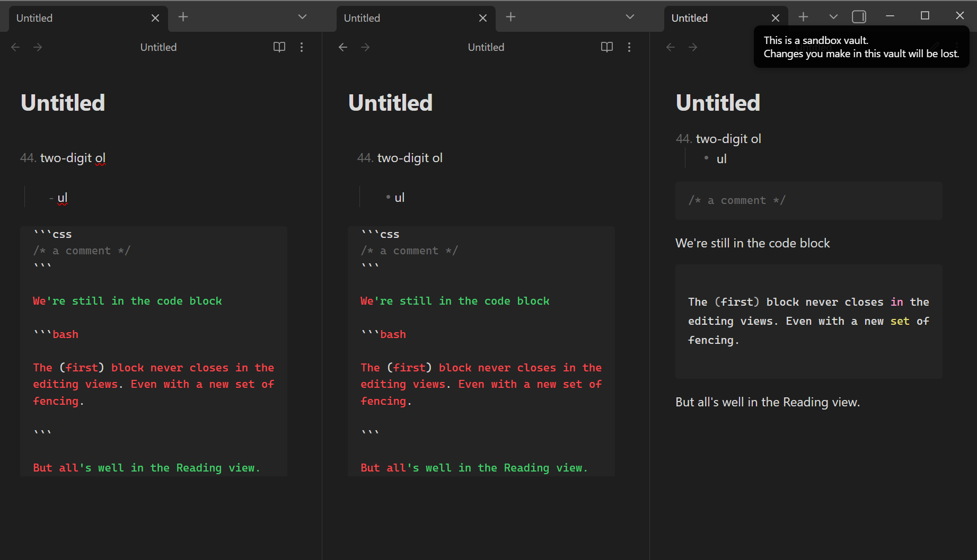This screenshot has height=560, width=977.
Task: Click the left pane header title Untitled
Action: click(159, 47)
